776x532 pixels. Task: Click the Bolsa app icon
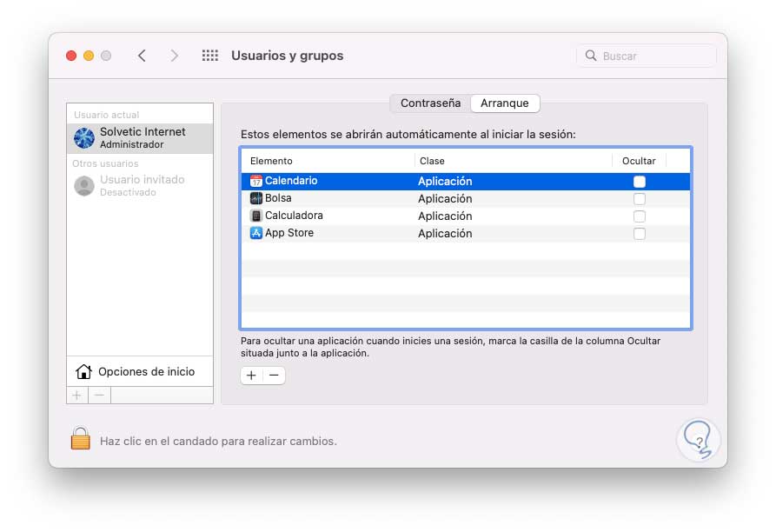(255, 198)
